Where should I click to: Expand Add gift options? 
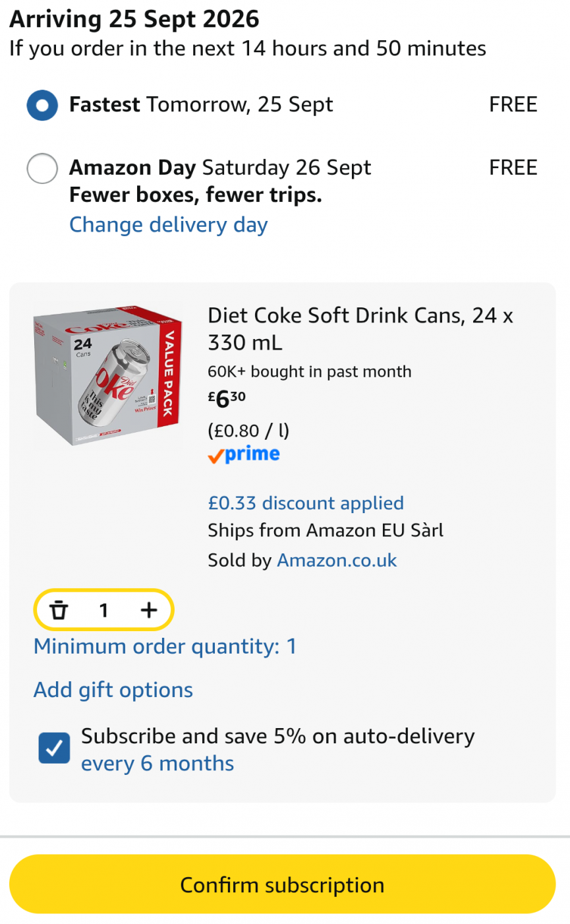point(113,690)
